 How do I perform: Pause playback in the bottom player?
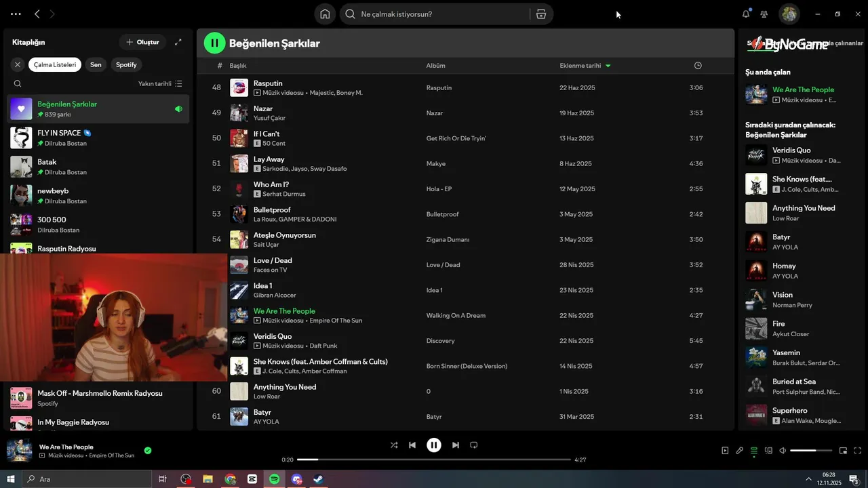[434, 445]
